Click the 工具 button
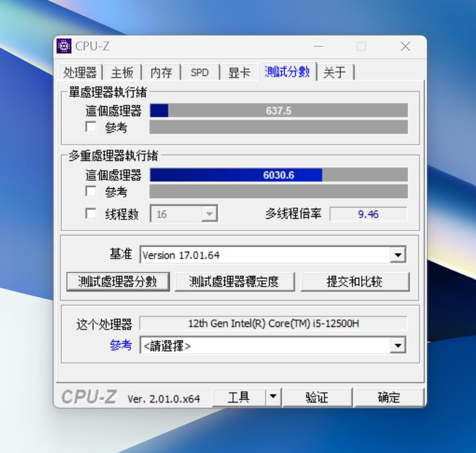476x453 pixels. coord(239,397)
